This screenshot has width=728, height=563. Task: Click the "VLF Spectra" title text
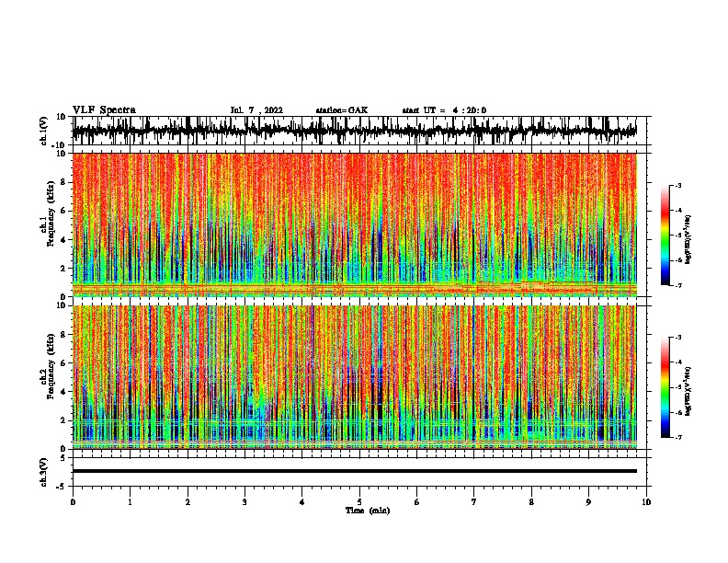coord(104,110)
